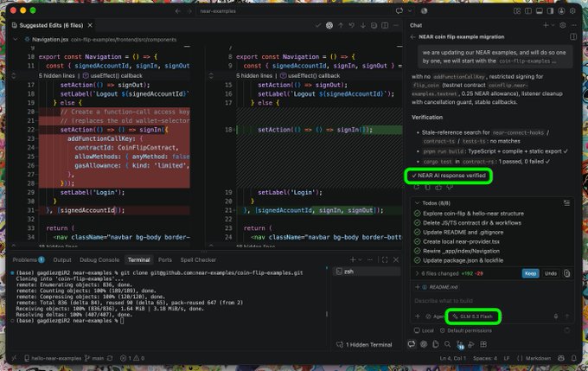
Task: Show the 1 Hidden Terminal
Action: 365,344
